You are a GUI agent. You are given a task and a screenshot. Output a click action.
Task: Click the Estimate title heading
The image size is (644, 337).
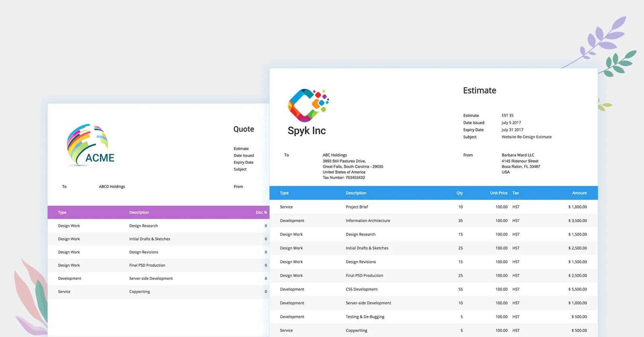(x=479, y=91)
